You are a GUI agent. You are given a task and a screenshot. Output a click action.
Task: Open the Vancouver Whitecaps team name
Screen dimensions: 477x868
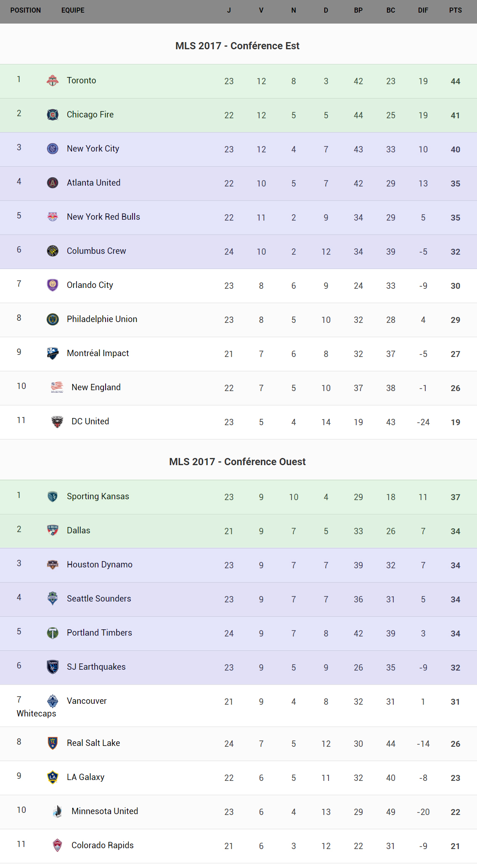(x=87, y=701)
